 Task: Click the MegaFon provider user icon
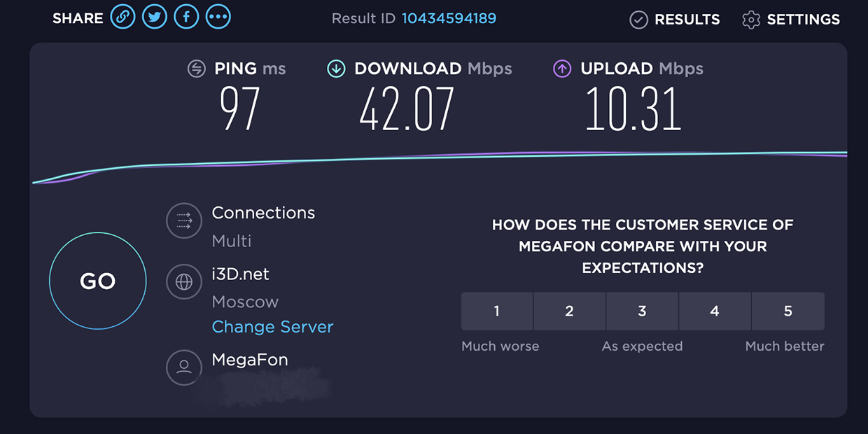184,367
